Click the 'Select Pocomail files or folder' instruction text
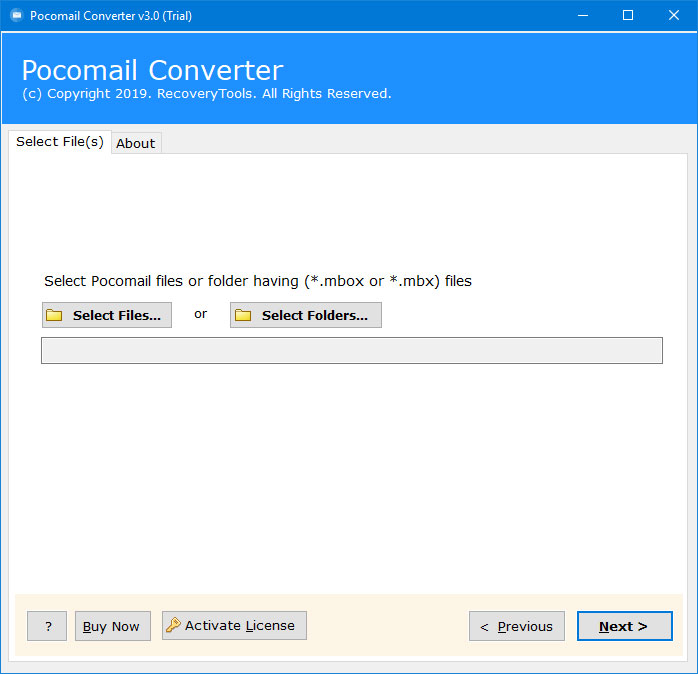This screenshot has height=674, width=698. point(258,281)
